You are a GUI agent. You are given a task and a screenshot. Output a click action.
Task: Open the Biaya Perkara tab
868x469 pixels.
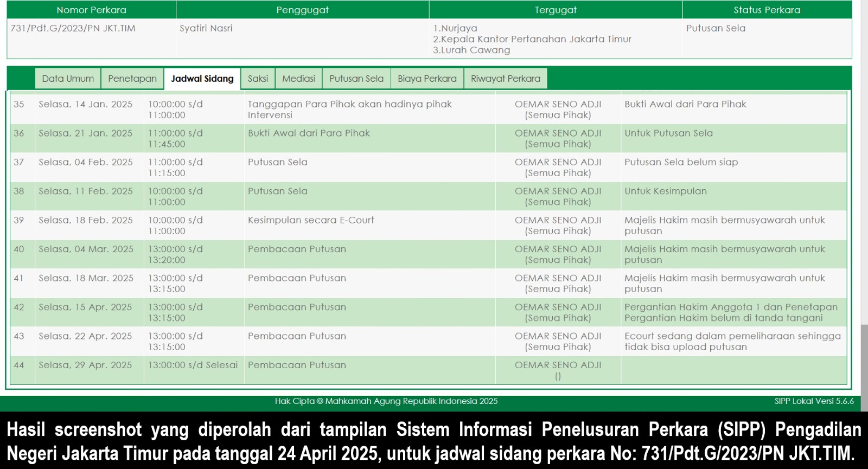(x=427, y=79)
